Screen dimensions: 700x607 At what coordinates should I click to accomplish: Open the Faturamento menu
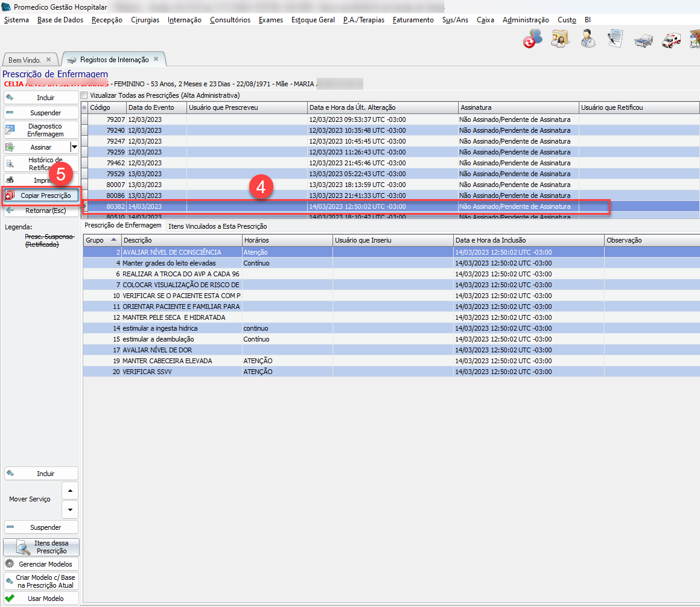click(x=413, y=20)
